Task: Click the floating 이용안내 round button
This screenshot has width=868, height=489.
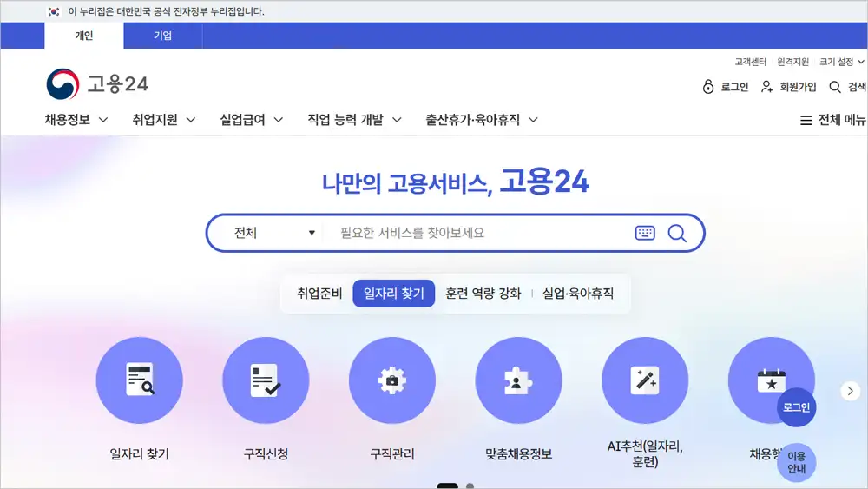Action: (x=797, y=462)
